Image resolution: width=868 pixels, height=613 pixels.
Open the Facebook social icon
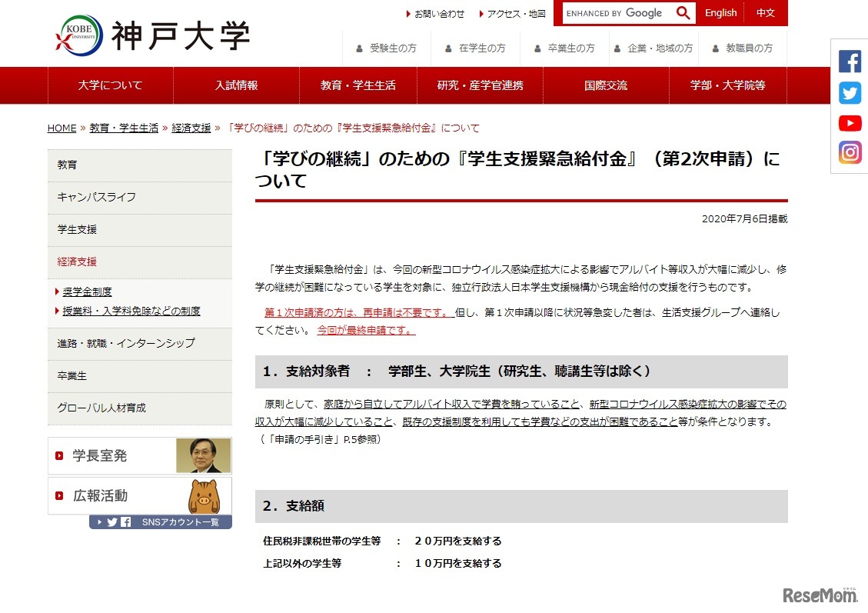tap(850, 61)
